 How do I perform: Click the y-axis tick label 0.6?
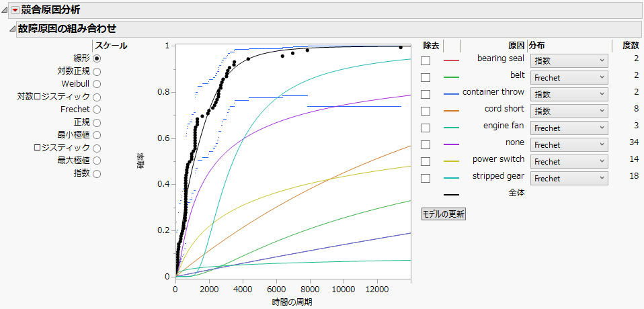coord(164,138)
